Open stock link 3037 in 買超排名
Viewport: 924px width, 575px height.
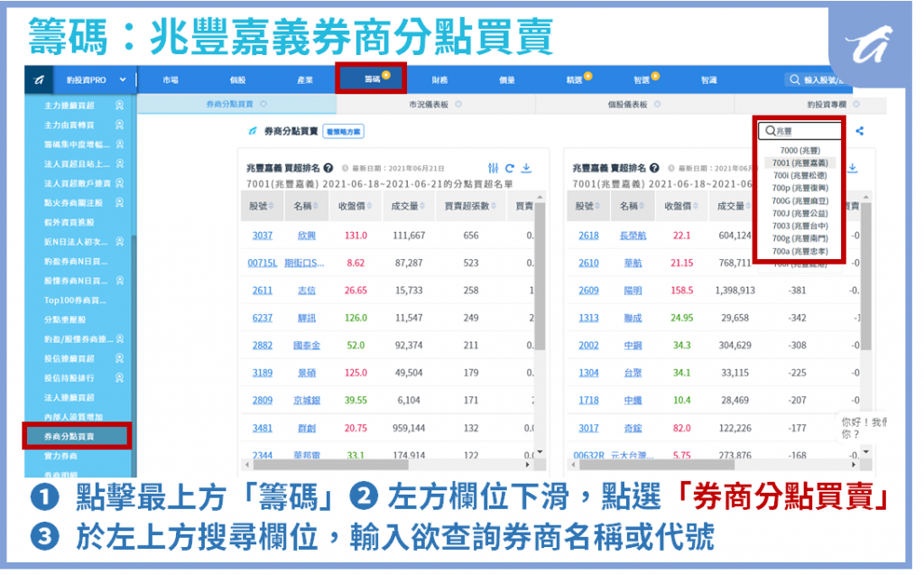pyautogui.click(x=263, y=236)
